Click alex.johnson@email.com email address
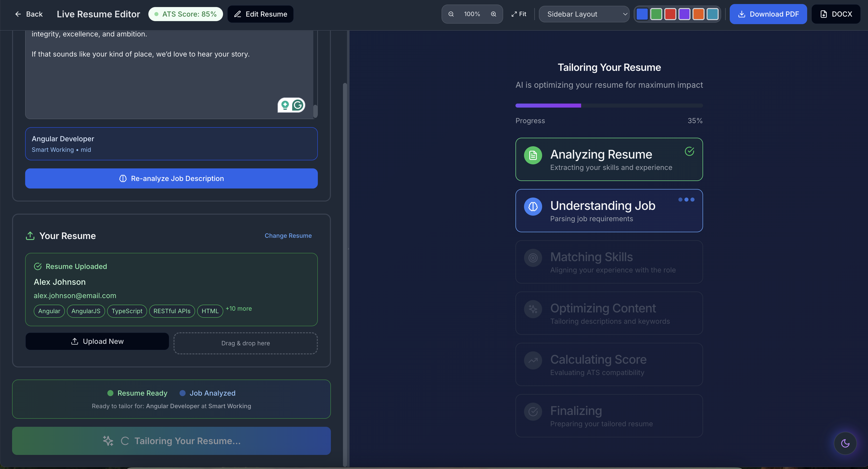Viewport: 868px width, 469px height. (x=75, y=296)
